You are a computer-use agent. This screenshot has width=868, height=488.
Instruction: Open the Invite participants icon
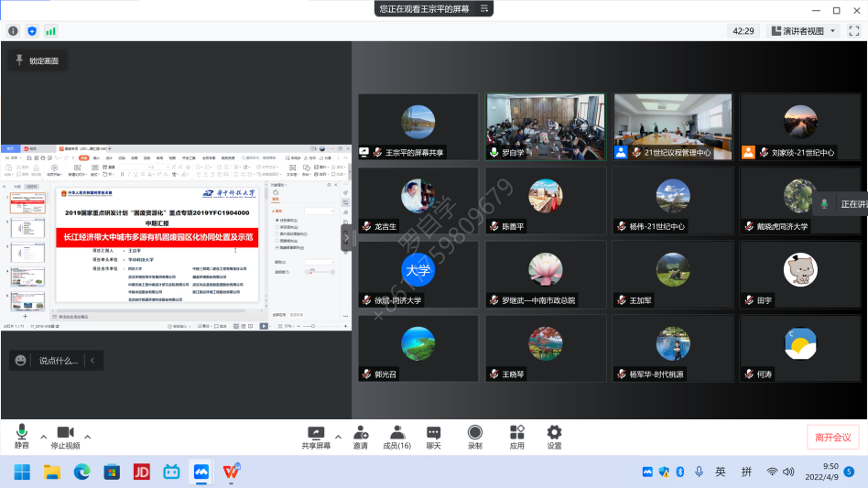[x=360, y=436]
